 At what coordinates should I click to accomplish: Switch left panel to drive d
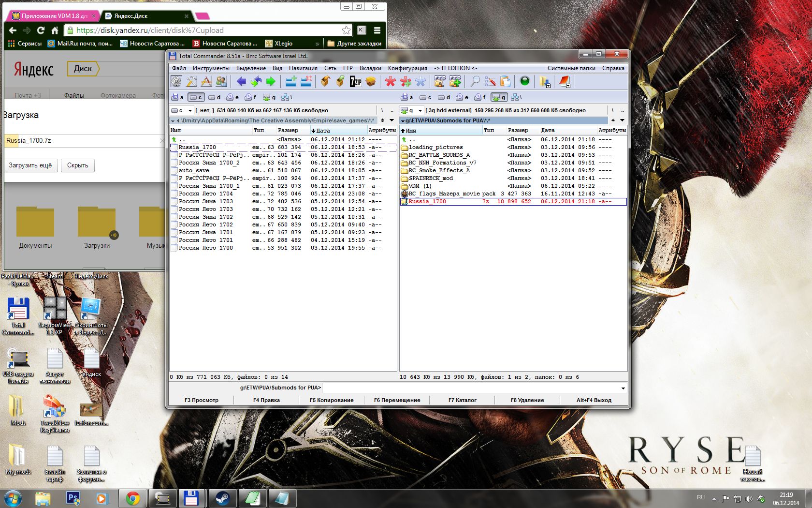tap(214, 97)
